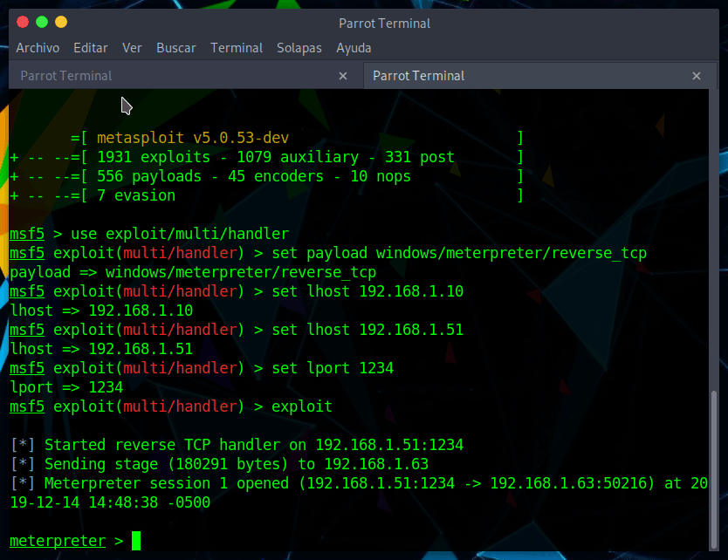Open the Terminal menu
Image resolution: width=728 pixels, height=560 pixels.
237,48
